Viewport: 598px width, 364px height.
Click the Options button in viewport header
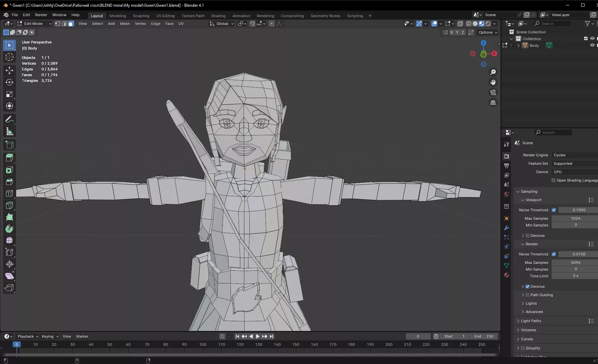(488, 32)
